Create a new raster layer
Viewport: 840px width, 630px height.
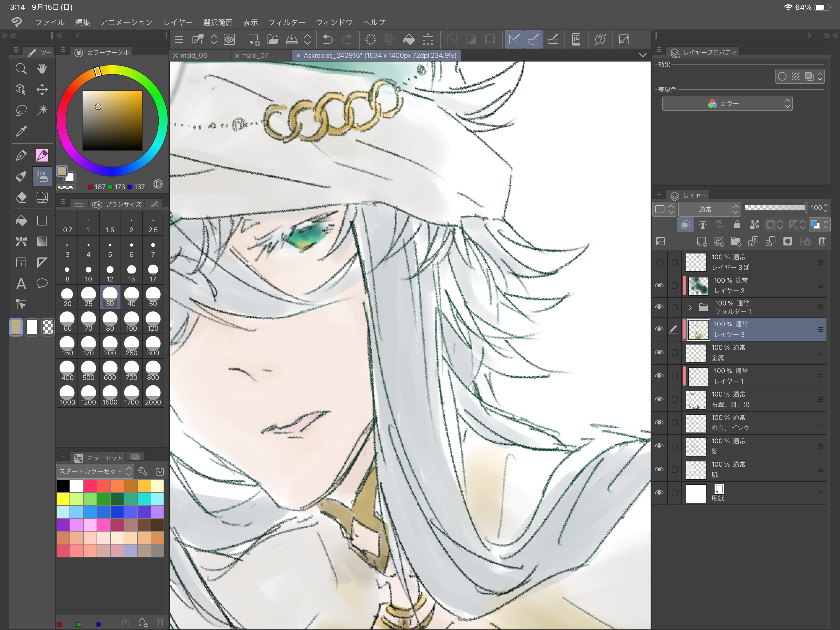702,242
